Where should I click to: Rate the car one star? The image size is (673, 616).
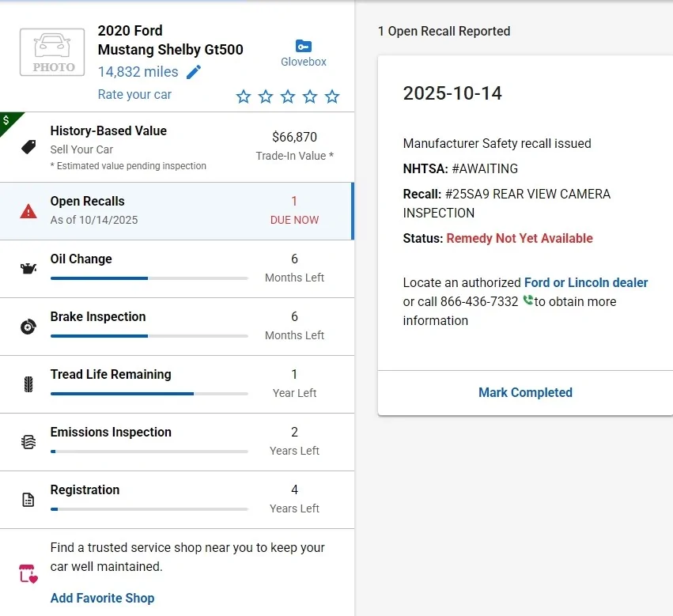[x=244, y=96]
